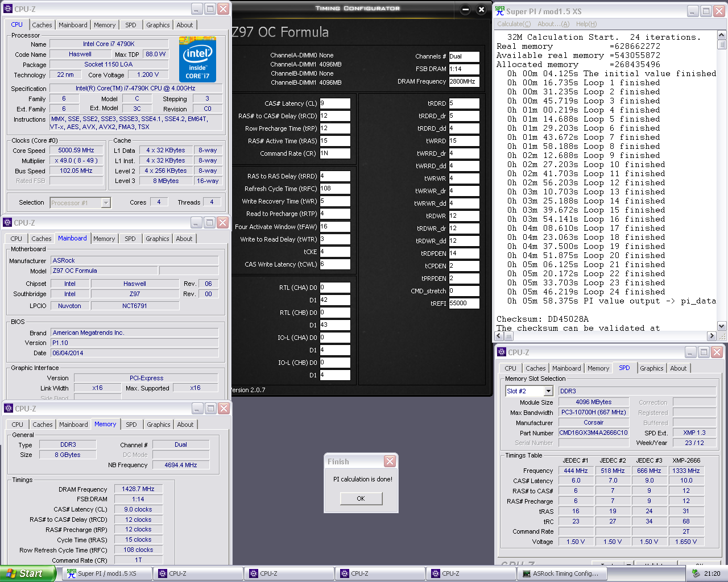Open the Mainboard tab in the Memory CPU-Z window
The height and width of the screenshot is (582, 728).
pos(74,425)
